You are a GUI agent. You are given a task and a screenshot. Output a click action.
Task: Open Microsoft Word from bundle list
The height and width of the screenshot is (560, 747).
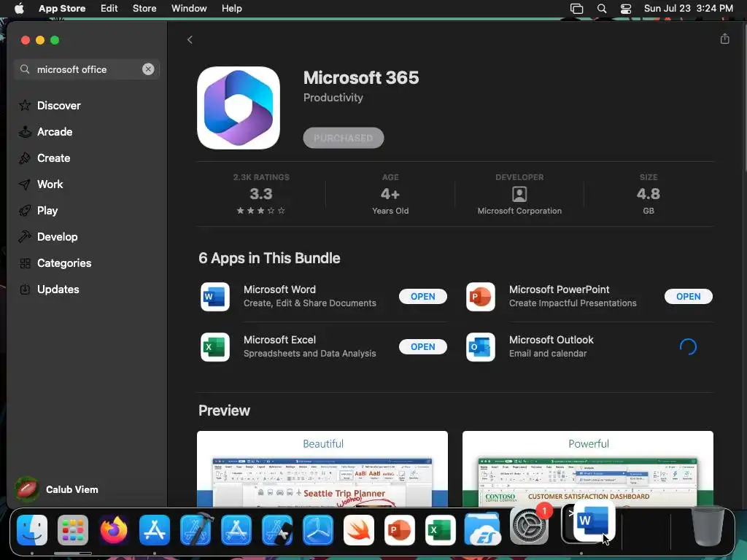pos(422,296)
